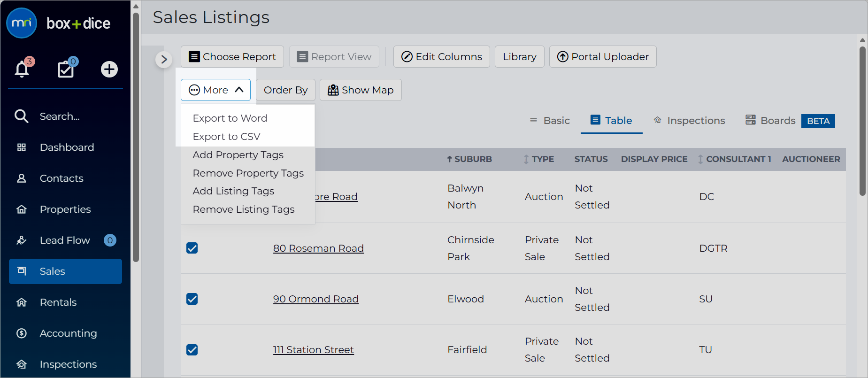868x378 pixels.
Task: Click the MRI logo icon
Action: 22,23
